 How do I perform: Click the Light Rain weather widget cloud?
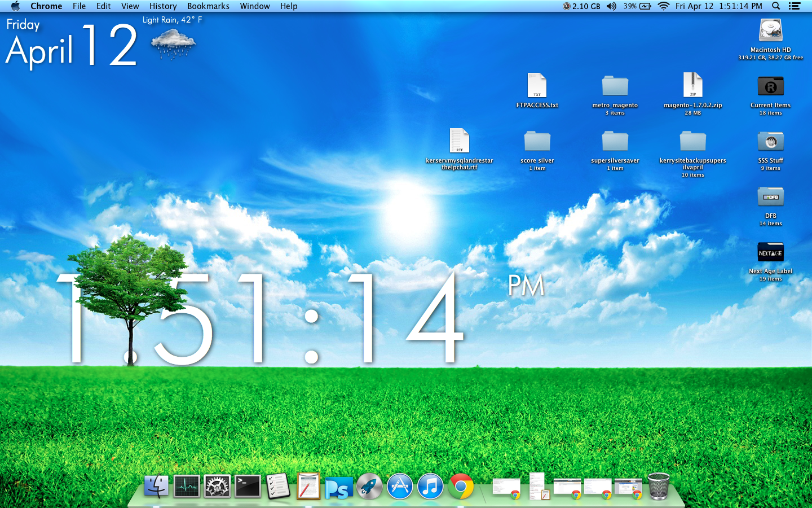[x=174, y=44]
